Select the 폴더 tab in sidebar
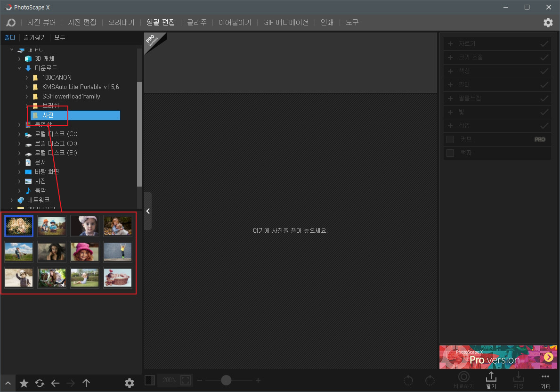The width and height of the screenshot is (560, 392). click(x=9, y=37)
